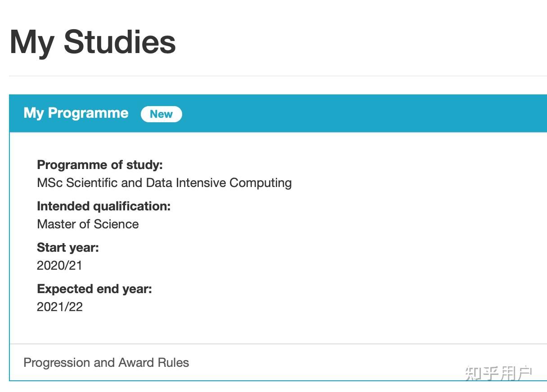Open the Progression and Award Rules section
547x392 pixels.
pyautogui.click(x=106, y=362)
